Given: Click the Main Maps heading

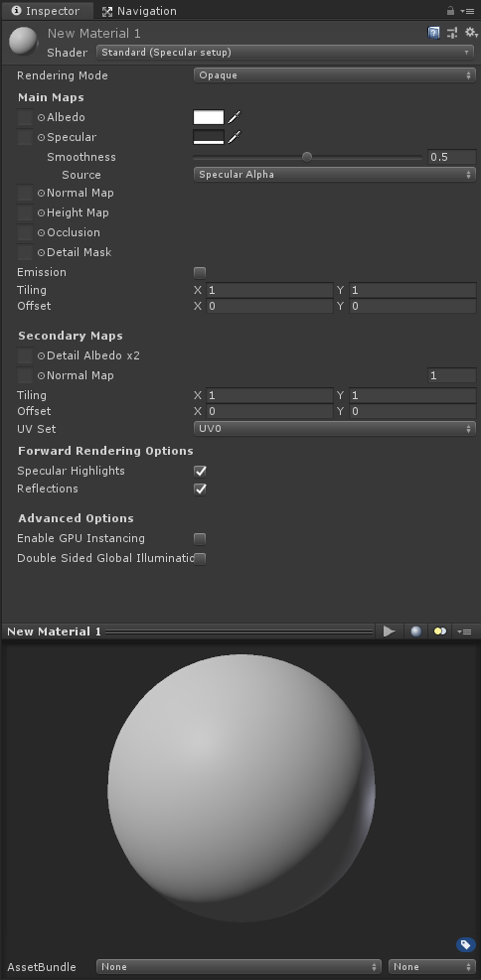Looking at the screenshot, I should 51,97.
